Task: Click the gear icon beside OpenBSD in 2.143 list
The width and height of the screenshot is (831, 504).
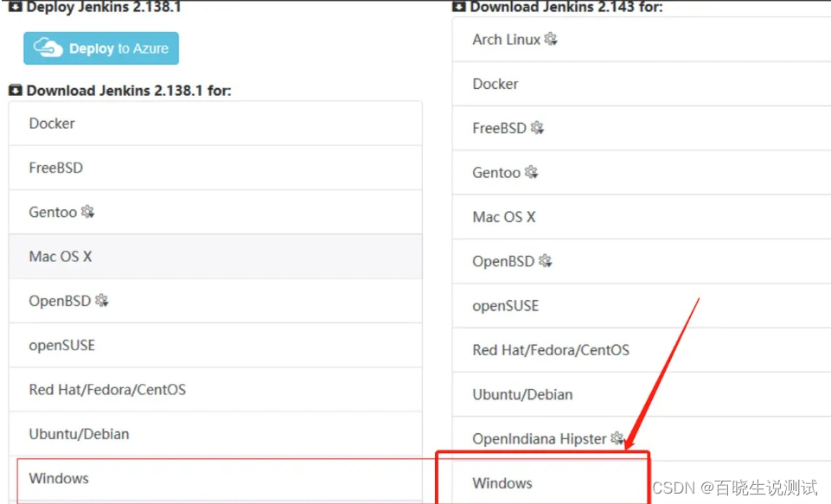Action: pyautogui.click(x=546, y=261)
